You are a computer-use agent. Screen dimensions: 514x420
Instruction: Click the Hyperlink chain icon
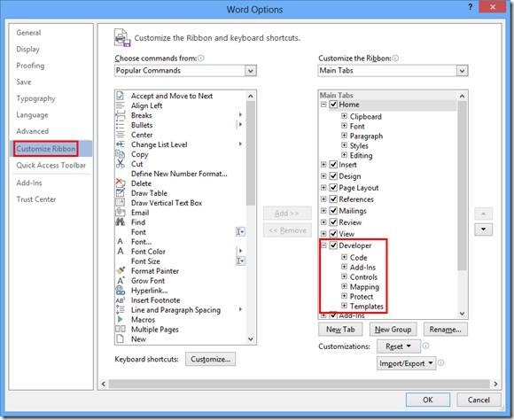pyautogui.click(x=121, y=291)
